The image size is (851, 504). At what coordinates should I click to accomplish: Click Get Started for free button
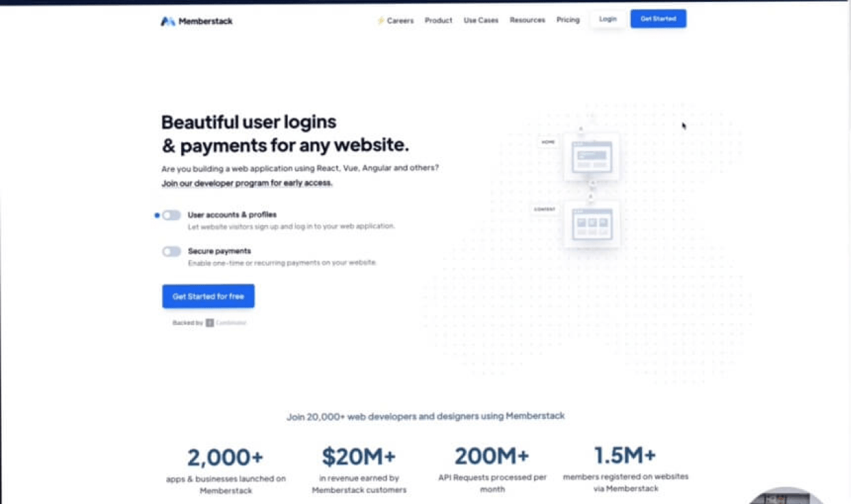(x=208, y=297)
